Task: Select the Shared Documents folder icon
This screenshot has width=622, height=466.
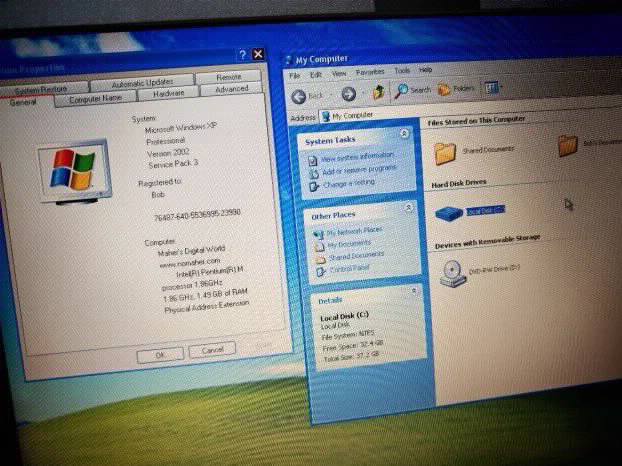Action: (445, 153)
